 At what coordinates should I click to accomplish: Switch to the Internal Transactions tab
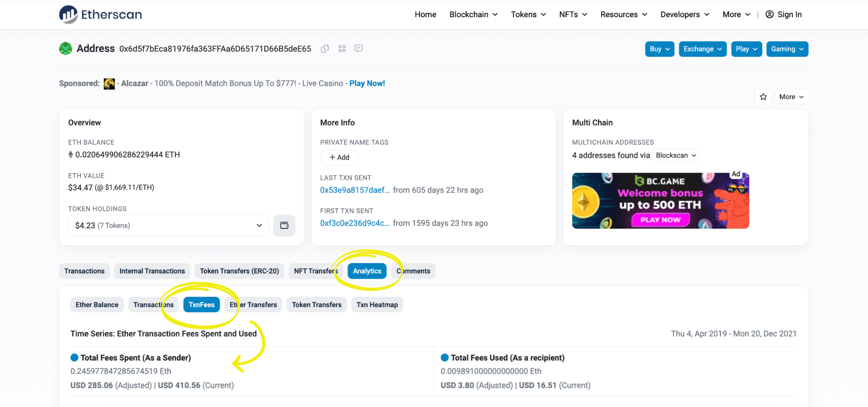click(152, 271)
